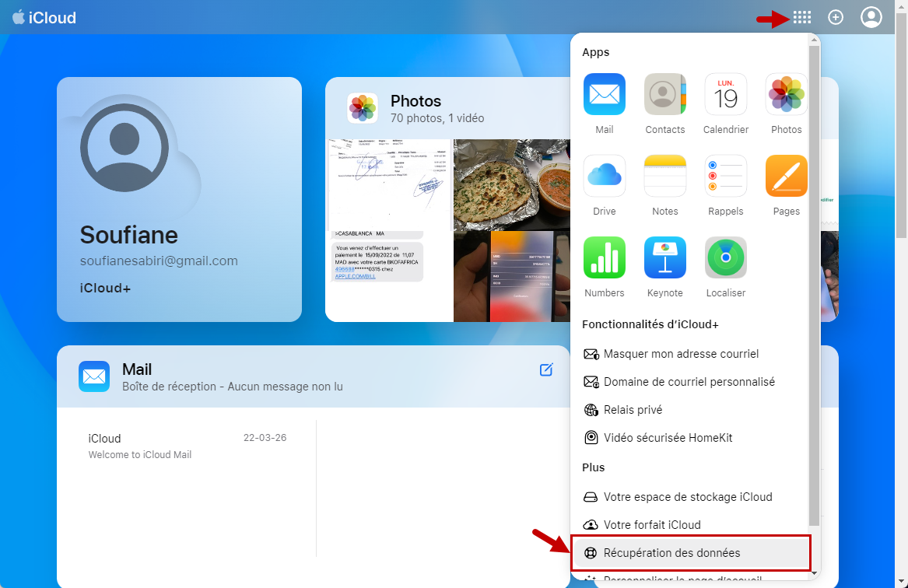Open the Welcome to iCloud Mail message
908x588 pixels.
(x=187, y=446)
